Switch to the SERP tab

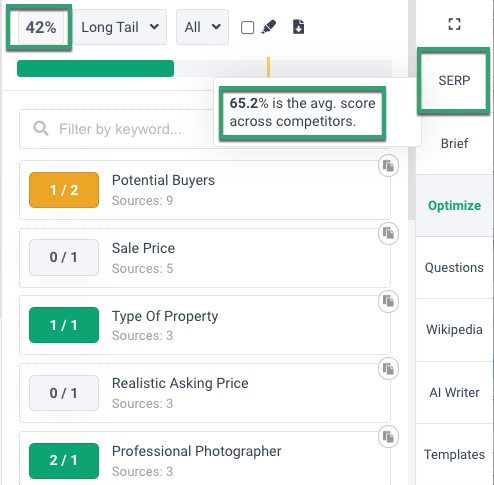[454, 80]
